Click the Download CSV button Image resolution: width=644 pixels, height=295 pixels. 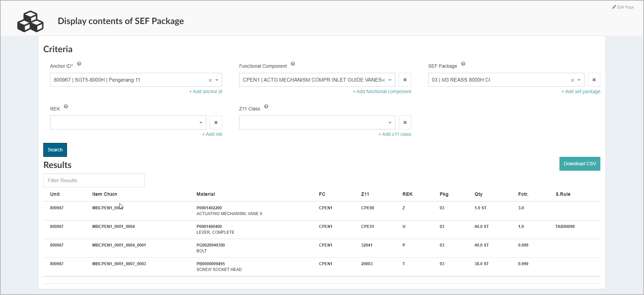click(580, 164)
